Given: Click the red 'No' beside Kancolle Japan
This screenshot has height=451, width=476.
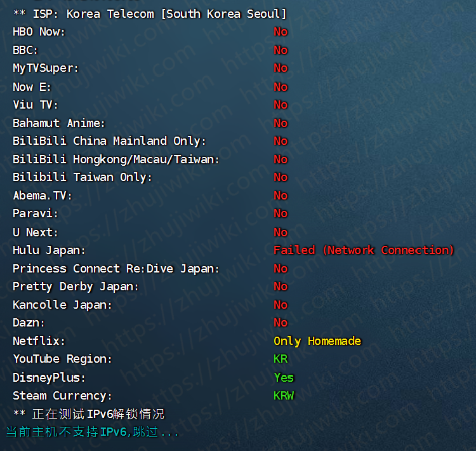Looking at the screenshot, I should tap(281, 305).
